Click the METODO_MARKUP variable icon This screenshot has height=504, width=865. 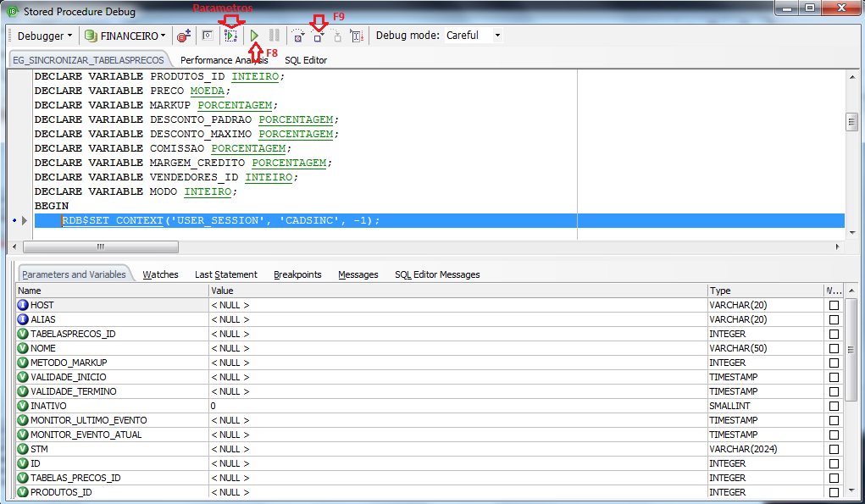(23, 363)
